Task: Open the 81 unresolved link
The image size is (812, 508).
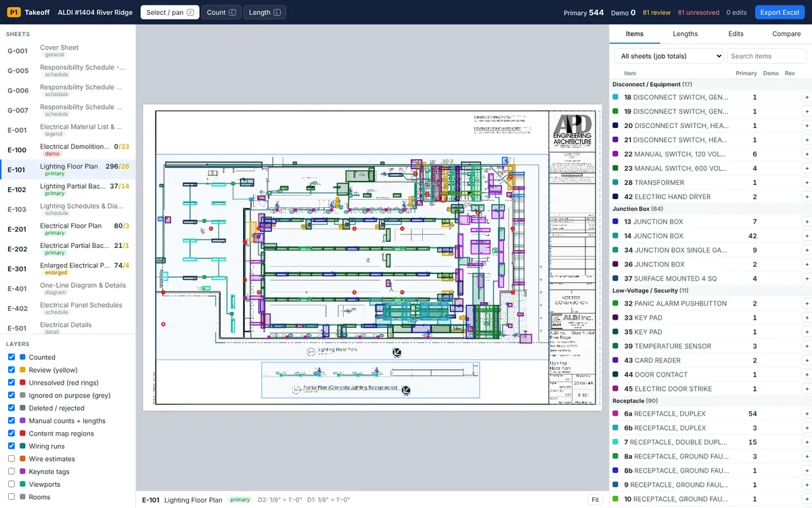Action: tap(698, 12)
